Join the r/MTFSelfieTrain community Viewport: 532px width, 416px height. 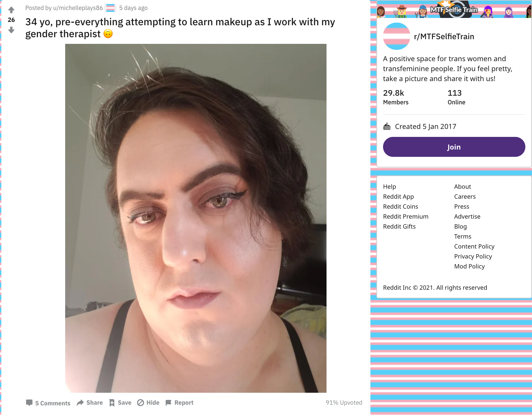click(x=454, y=147)
